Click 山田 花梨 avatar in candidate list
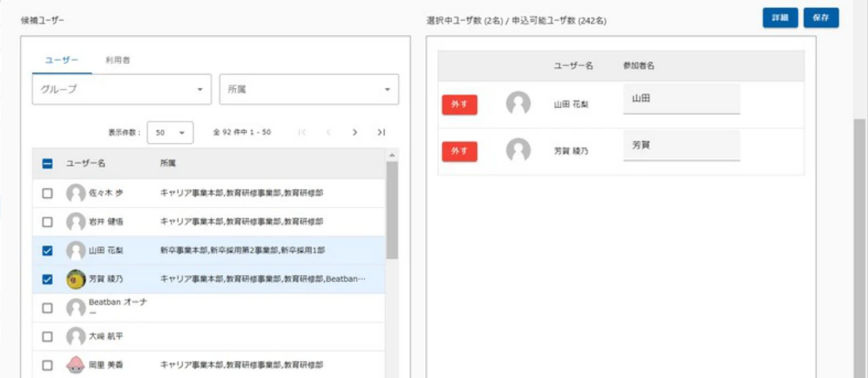This screenshot has width=868, height=378. point(76,250)
